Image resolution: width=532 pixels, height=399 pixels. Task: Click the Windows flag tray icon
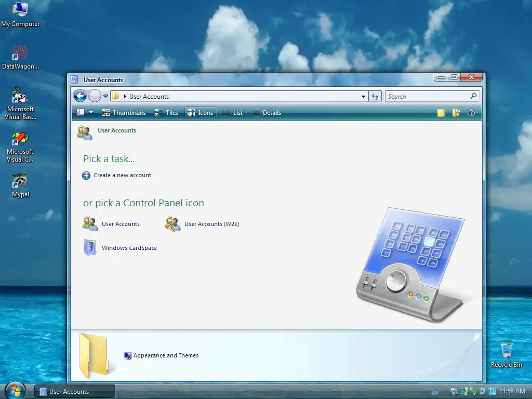[x=454, y=392]
